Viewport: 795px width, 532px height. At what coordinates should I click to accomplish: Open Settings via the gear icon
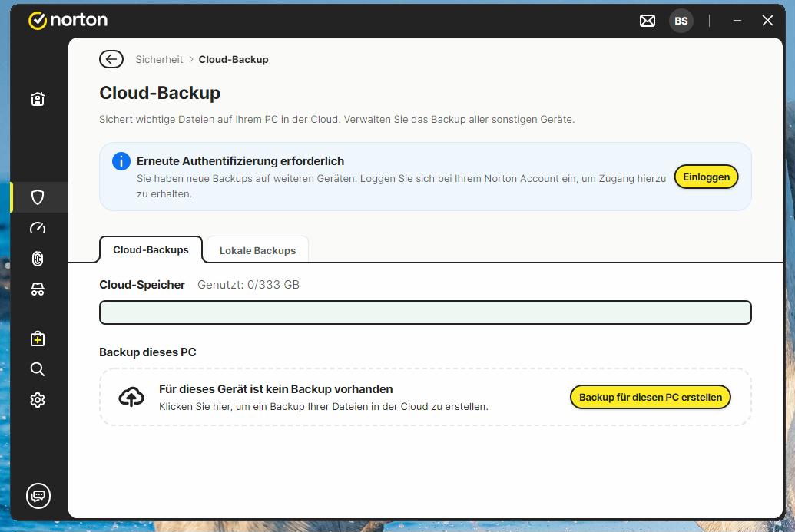click(x=38, y=400)
